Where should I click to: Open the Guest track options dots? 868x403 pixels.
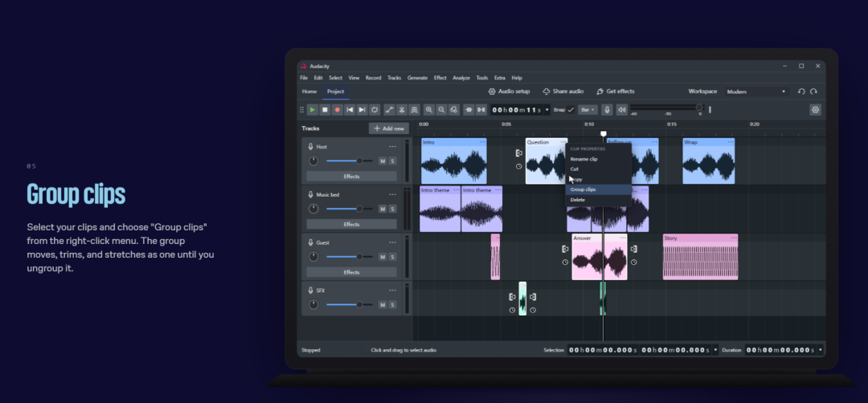tap(392, 242)
